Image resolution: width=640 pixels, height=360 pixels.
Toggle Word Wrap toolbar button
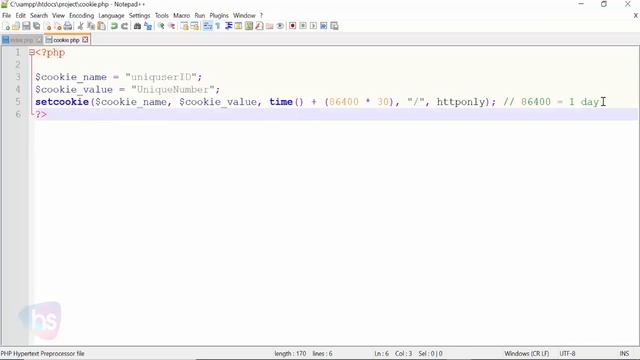[207, 26]
